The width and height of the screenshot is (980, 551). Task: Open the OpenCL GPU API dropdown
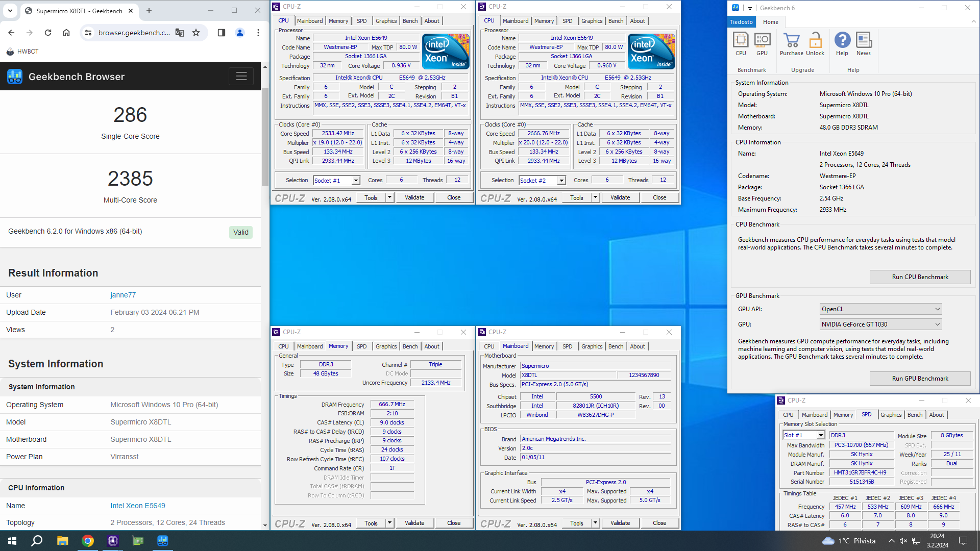tap(880, 309)
